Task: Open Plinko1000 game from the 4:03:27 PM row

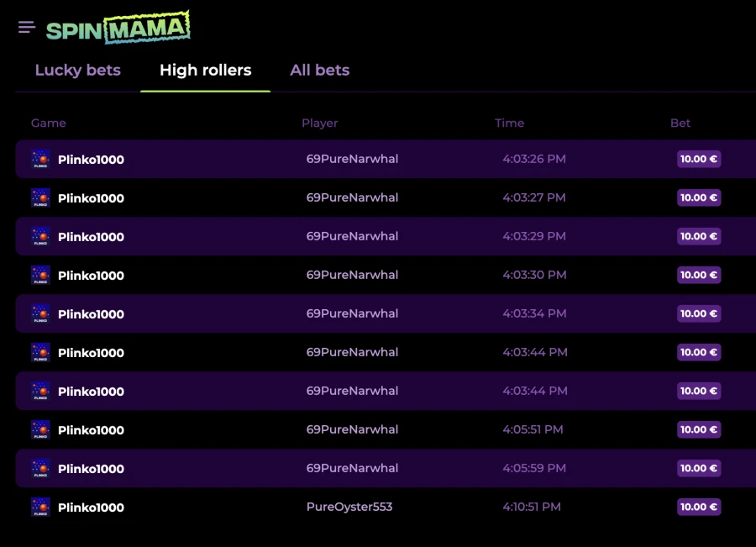Action: (91, 198)
